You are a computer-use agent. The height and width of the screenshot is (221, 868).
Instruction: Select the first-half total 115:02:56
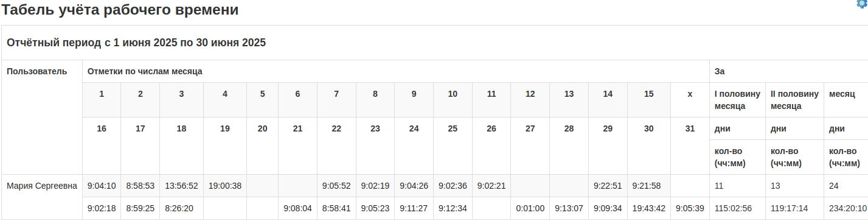tap(734, 208)
